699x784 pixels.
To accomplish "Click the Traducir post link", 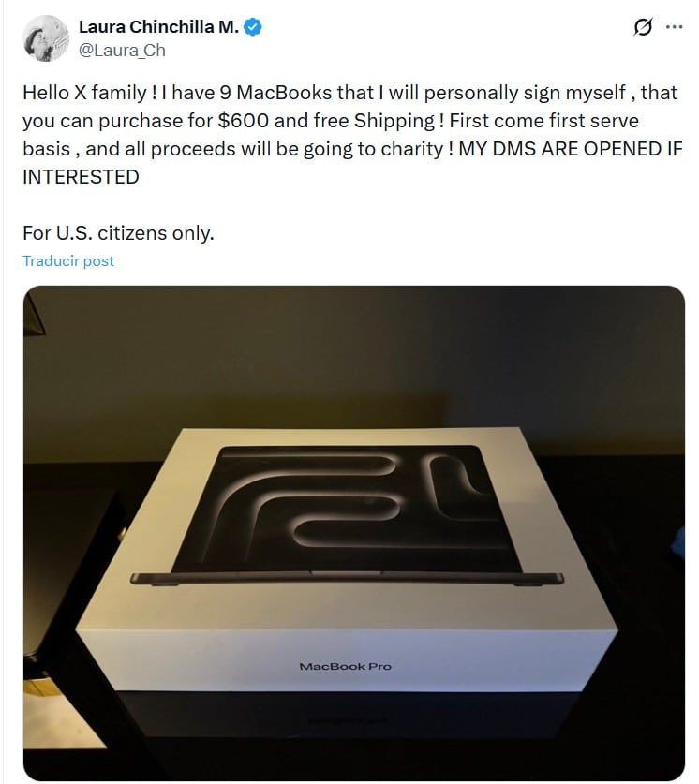I will click(68, 261).
